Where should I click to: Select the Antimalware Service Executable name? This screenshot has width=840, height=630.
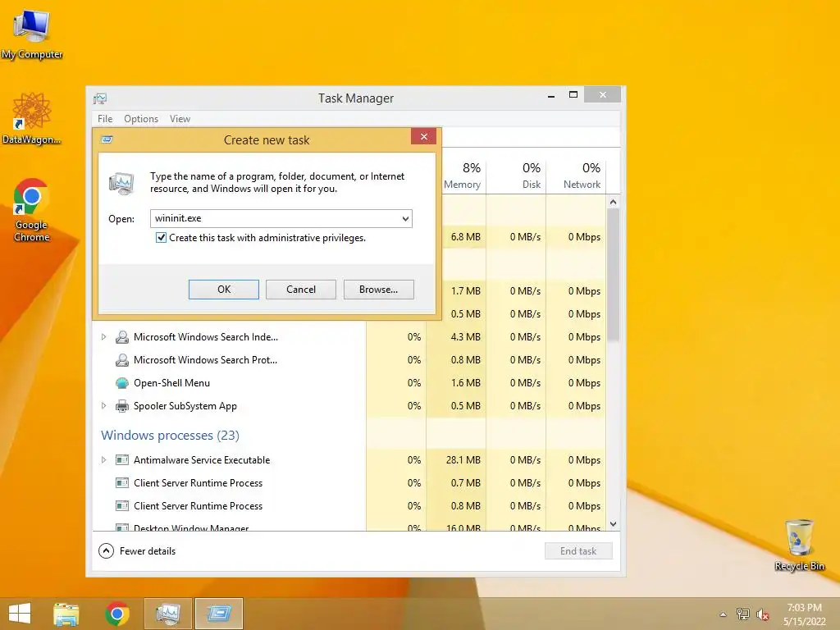point(202,459)
